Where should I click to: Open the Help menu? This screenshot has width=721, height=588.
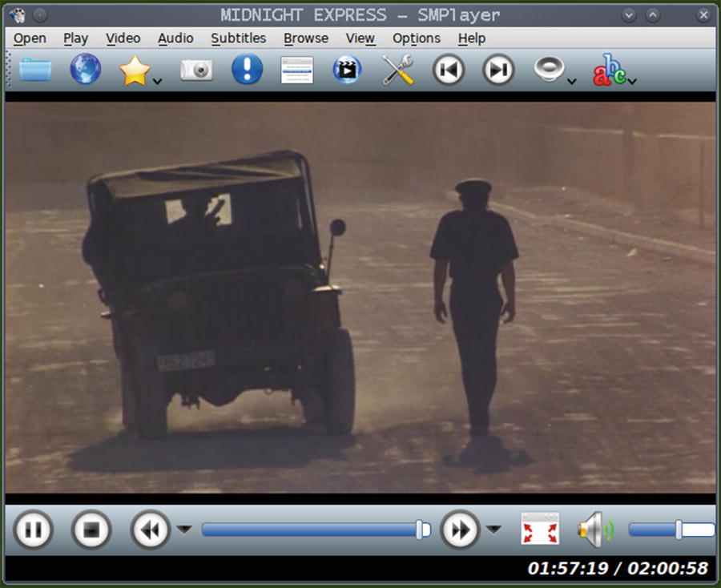click(x=472, y=38)
